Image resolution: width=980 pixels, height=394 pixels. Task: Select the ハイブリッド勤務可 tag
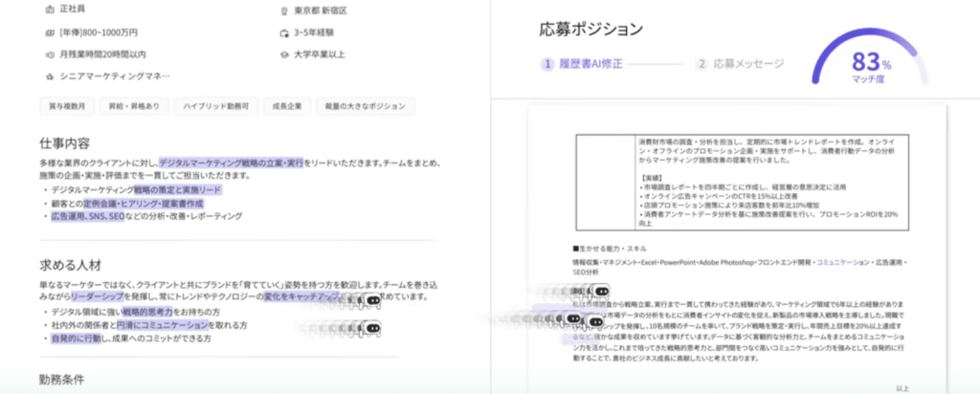coord(216,106)
